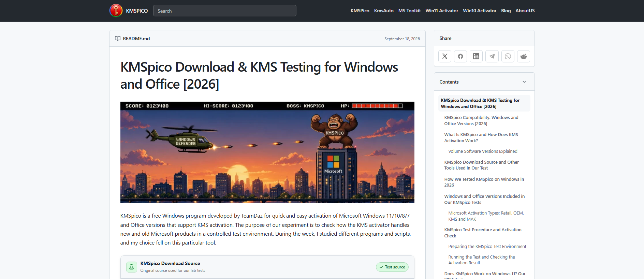The height and width of the screenshot is (279, 644).
Task: Click the KMSPICO red key logo icon
Action: pyautogui.click(x=116, y=11)
